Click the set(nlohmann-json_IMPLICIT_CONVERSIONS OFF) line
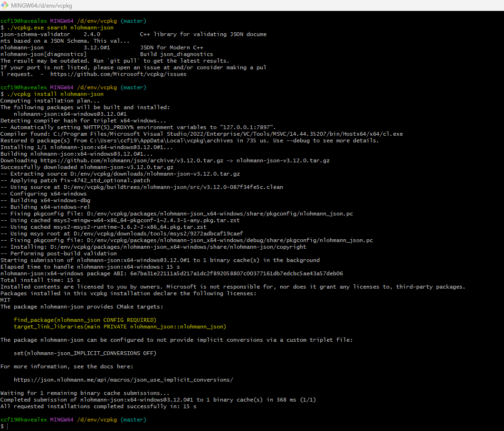 [85, 353]
